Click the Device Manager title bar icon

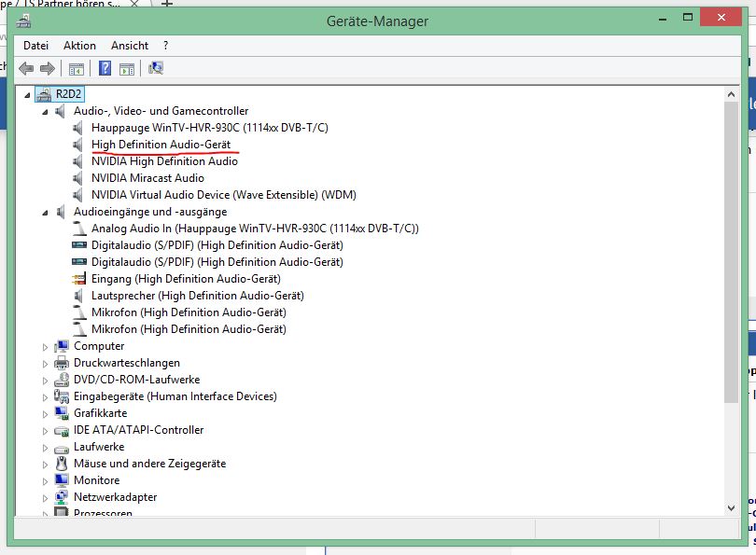coord(23,21)
